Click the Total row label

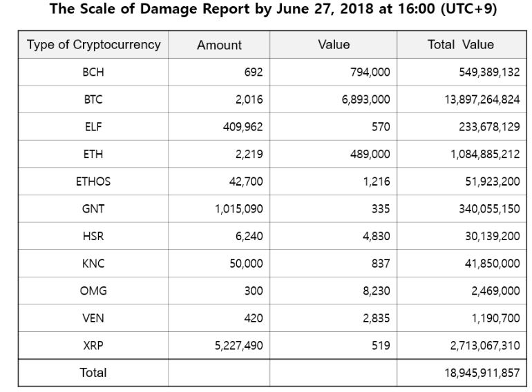(x=93, y=373)
